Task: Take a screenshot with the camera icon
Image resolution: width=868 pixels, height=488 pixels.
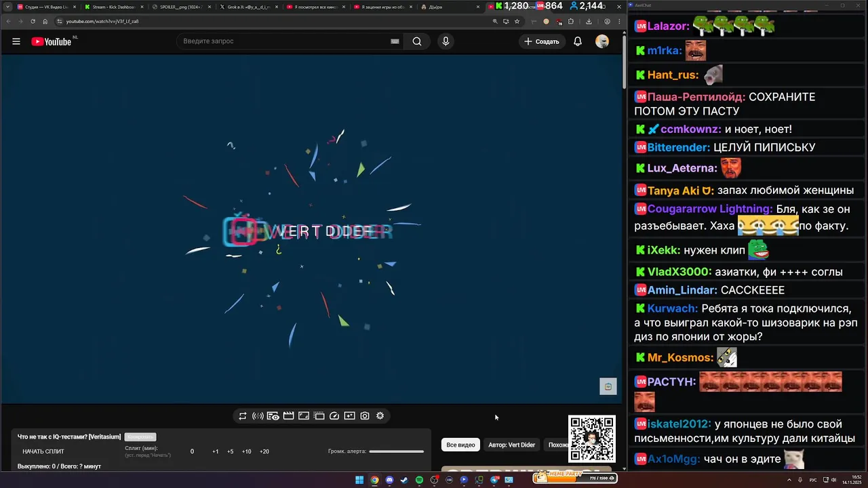Action: pos(365,416)
